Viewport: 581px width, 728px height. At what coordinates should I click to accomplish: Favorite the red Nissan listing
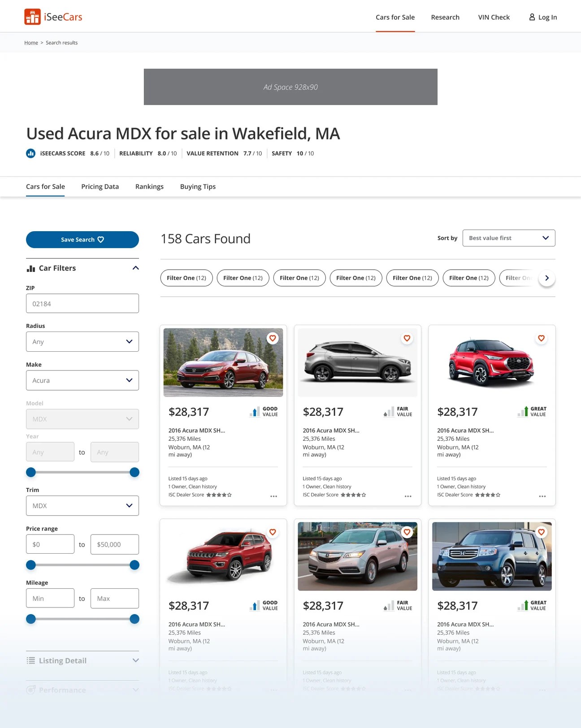[542, 338]
